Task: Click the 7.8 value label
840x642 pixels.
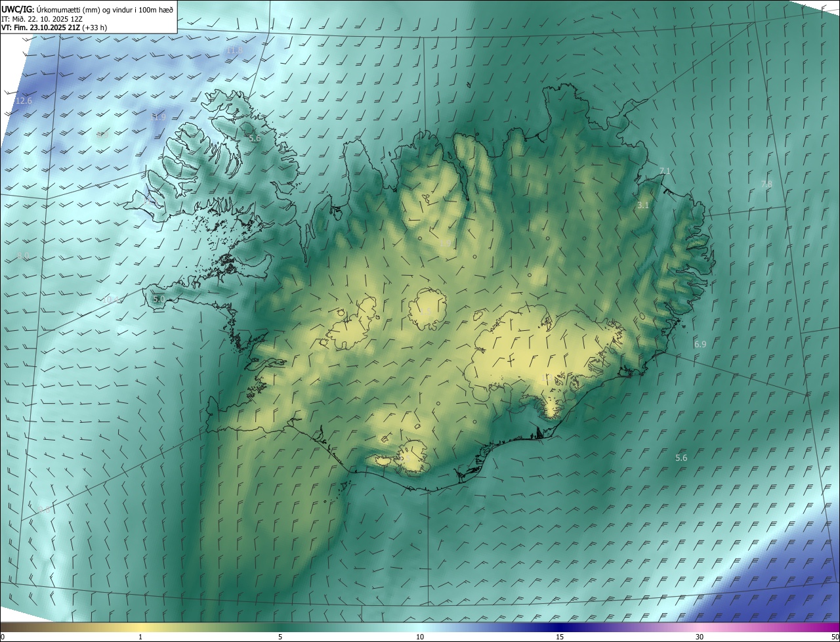Action: [766, 184]
